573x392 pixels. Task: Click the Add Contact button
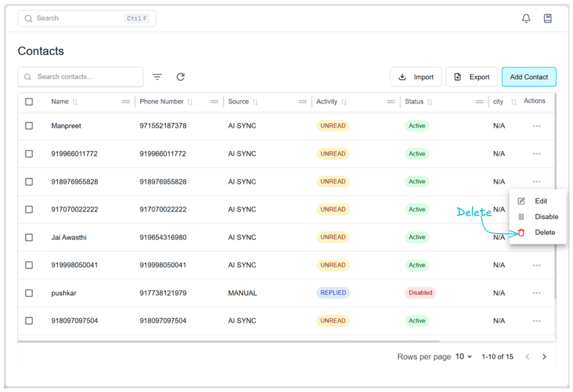click(x=528, y=77)
